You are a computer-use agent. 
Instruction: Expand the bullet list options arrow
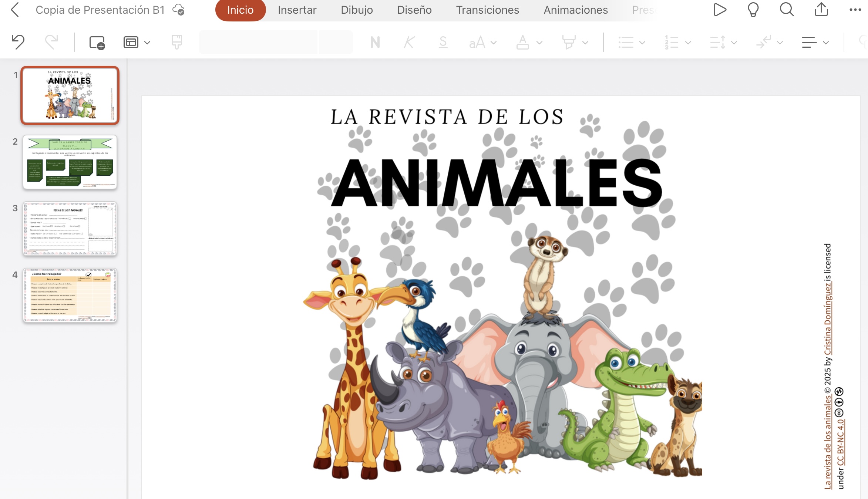pyautogui.click(x=642, y=43)
